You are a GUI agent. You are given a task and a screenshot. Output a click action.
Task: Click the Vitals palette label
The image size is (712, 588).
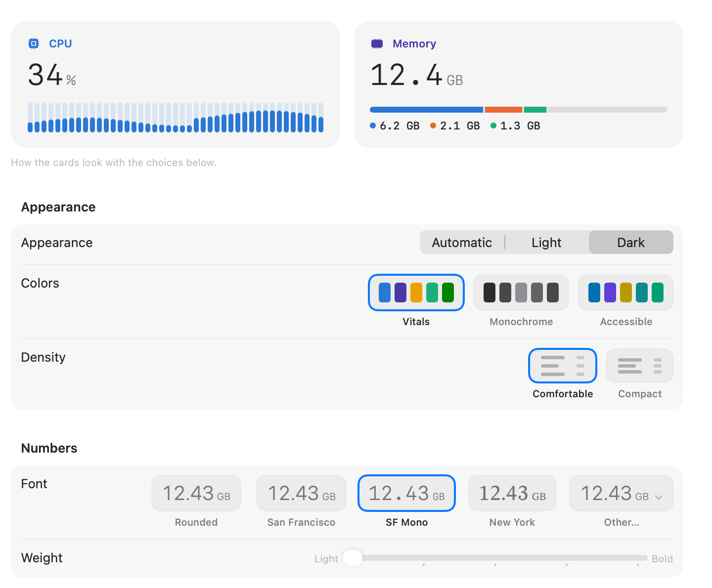pyautogui.click(x=416, y=322)
